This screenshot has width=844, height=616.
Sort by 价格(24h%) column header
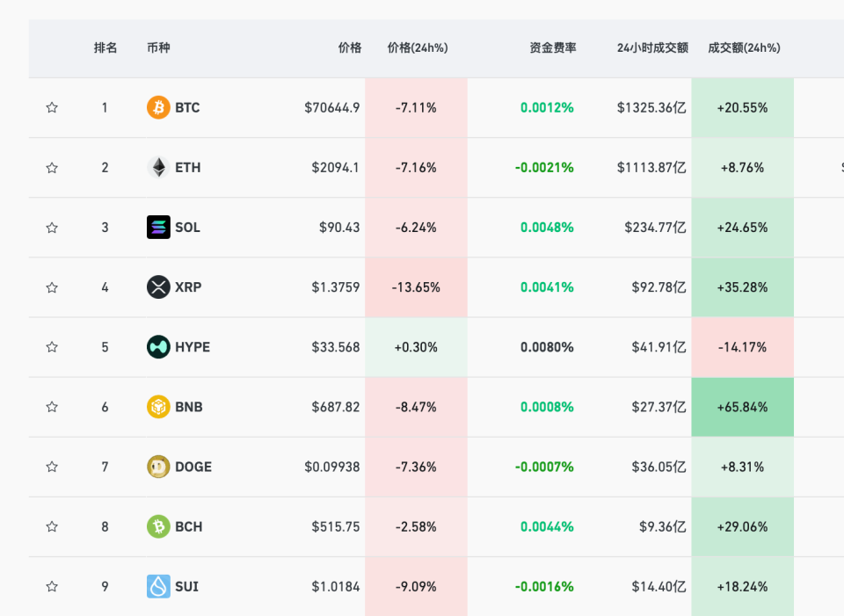click(418, 48)
